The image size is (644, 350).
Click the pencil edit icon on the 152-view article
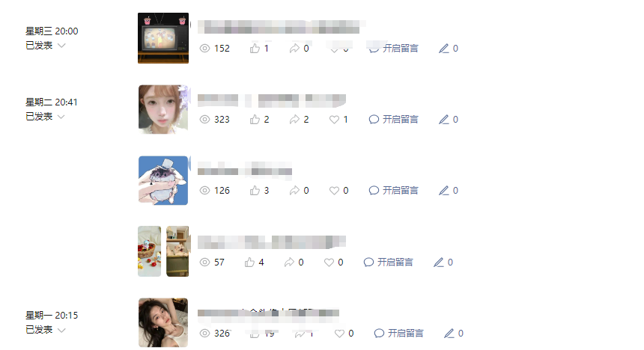tap(443, 49)
